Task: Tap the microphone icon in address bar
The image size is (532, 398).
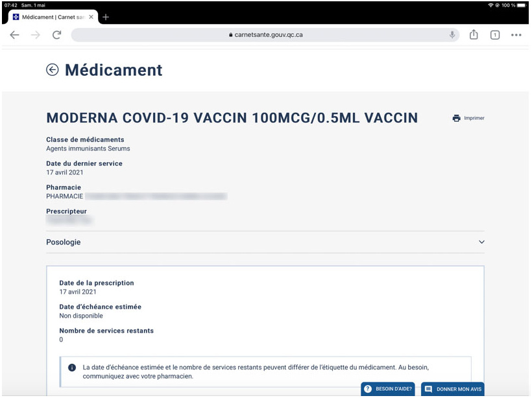Action: 452,35
